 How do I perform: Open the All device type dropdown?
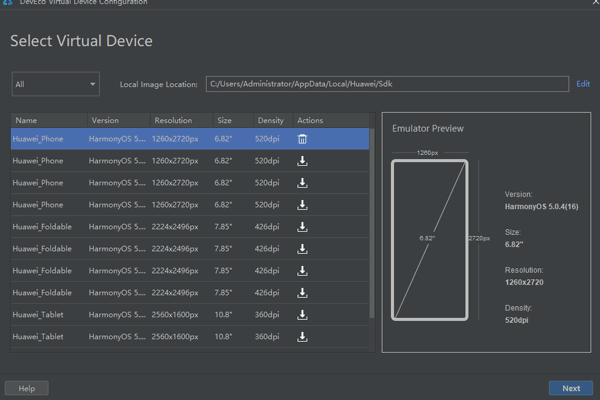click(55, 84)
